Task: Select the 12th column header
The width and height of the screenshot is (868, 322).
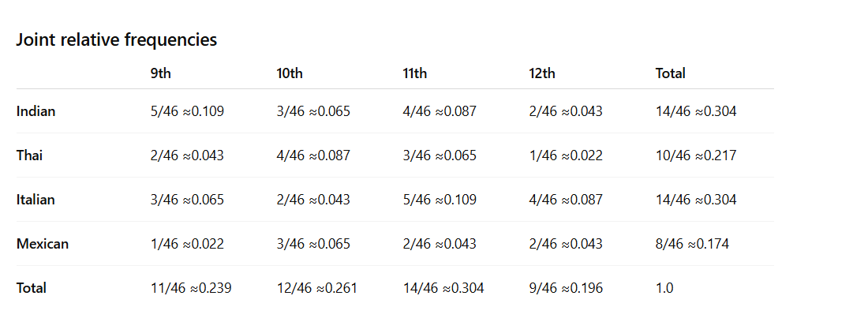Action: (x=542, y=73)
